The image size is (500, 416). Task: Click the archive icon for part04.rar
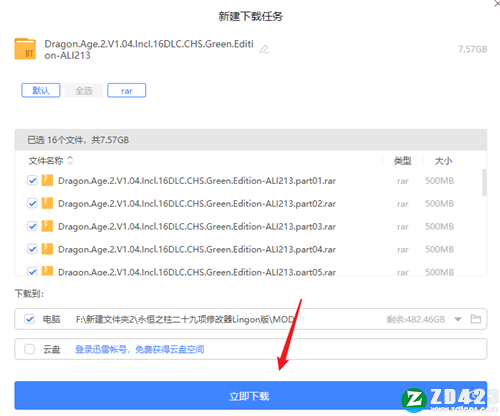point(47,249)
